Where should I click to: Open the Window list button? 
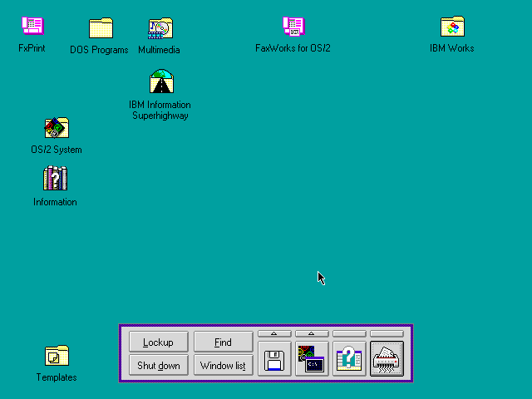tap(224, 366)
